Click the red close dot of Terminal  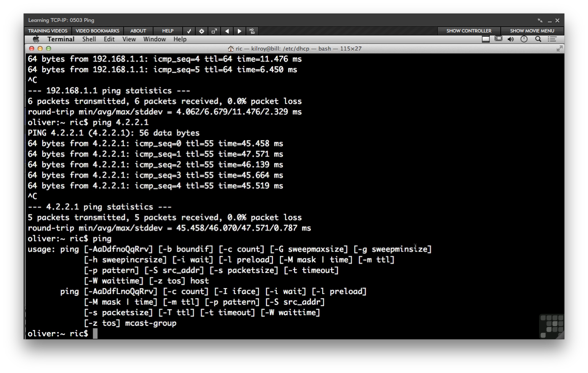tap(32, 49)
